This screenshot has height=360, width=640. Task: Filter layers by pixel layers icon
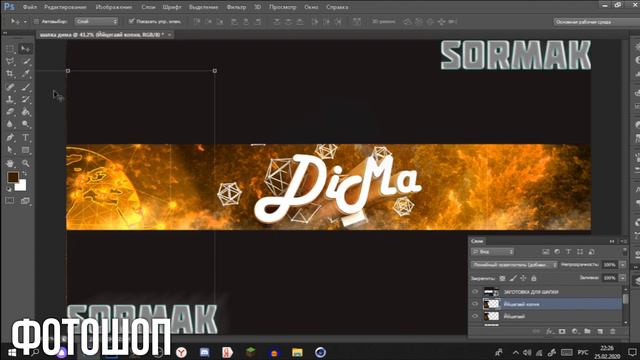pos(546,252)
